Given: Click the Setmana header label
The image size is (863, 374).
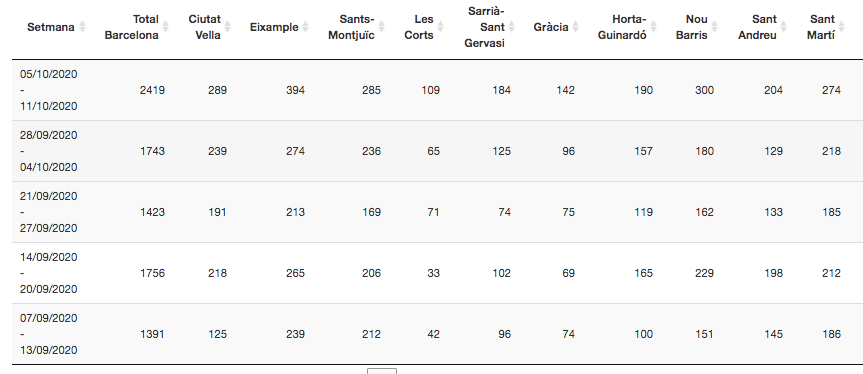Looking at the screenshot, I should tap(51, 27).
